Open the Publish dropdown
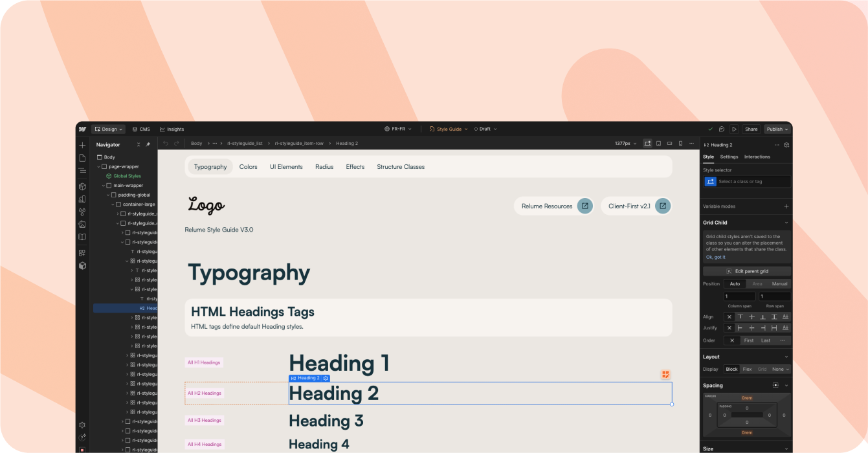868x453 pixels. (x=777, y=129)
